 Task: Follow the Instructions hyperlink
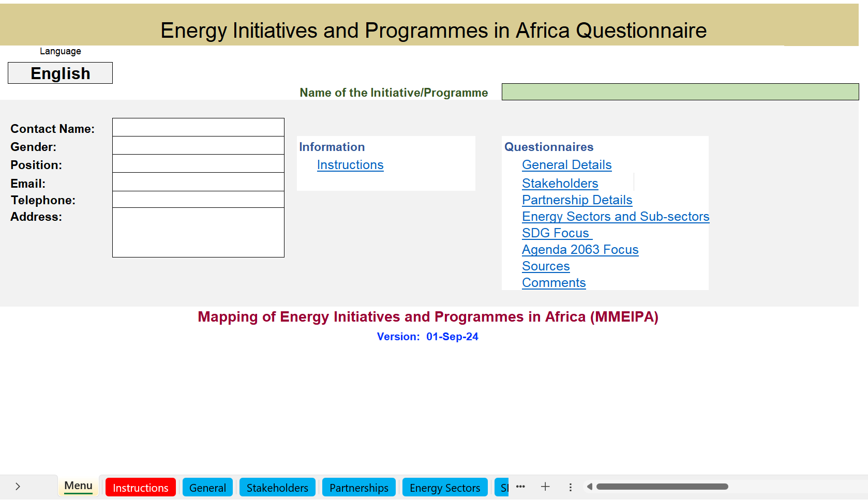(x=350, y=165)
